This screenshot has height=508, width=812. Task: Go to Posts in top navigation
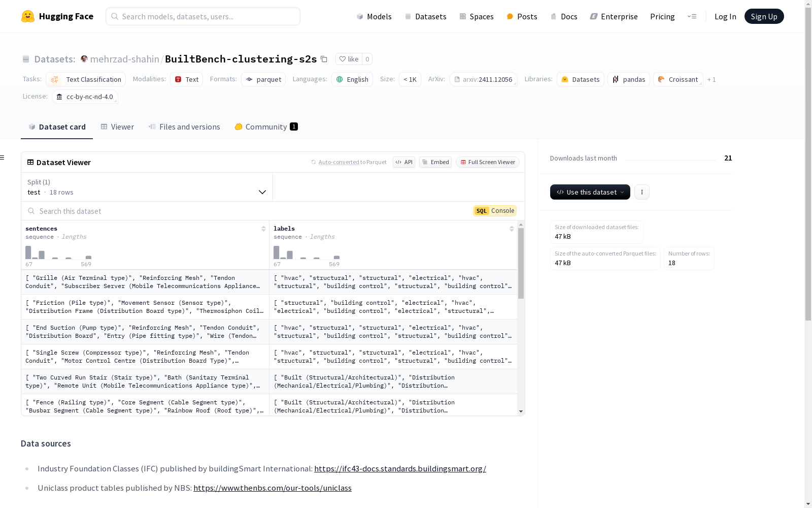click(522, 16)
